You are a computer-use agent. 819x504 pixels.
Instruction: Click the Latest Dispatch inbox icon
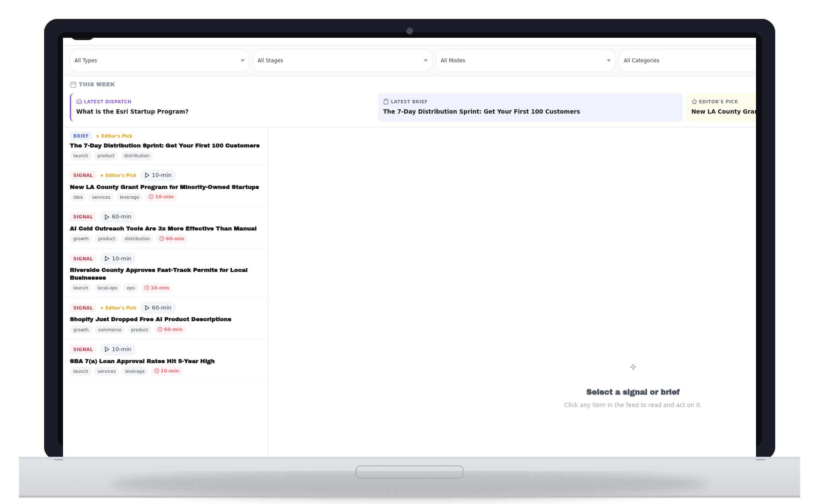[x=79, y=102]
